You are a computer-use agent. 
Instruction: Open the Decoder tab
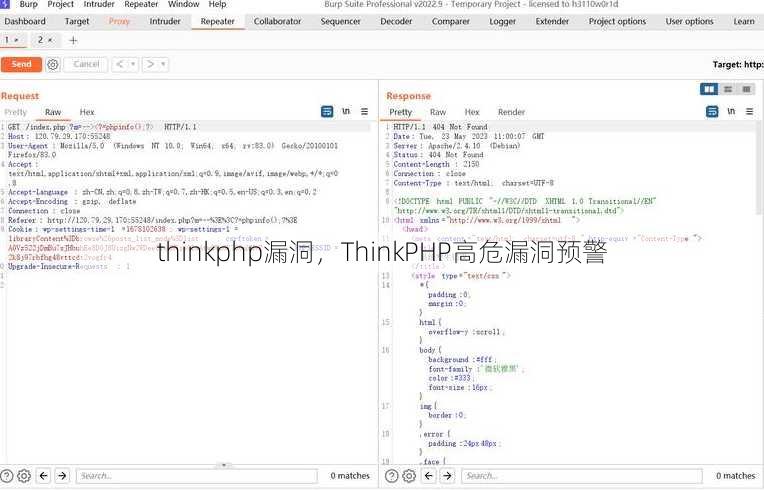point(396,21)
